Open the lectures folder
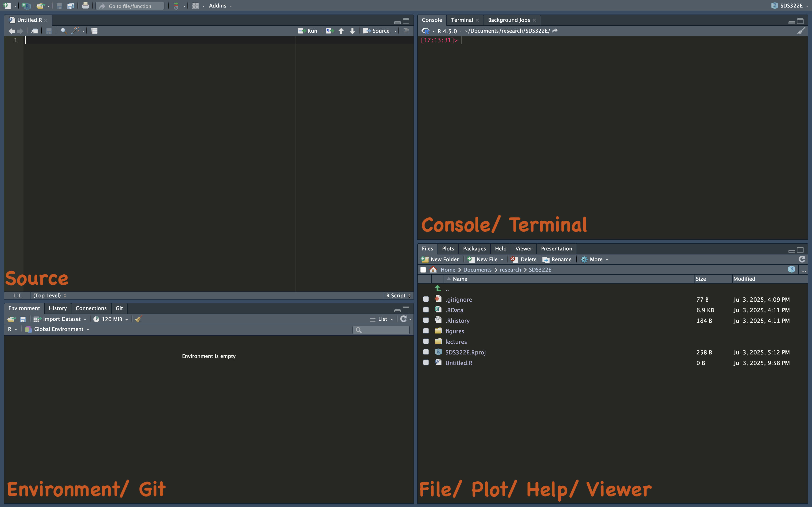 (x=456, y=342)
